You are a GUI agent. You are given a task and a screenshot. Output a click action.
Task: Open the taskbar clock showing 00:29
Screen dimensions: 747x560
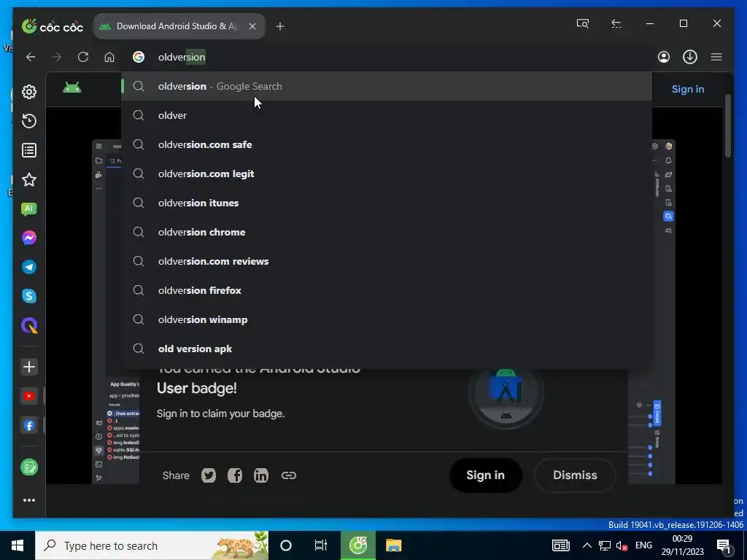coord(682,545)
